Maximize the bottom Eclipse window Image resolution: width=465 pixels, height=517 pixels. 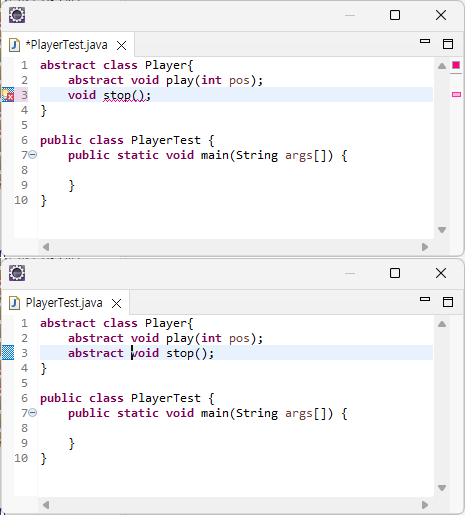395,273
